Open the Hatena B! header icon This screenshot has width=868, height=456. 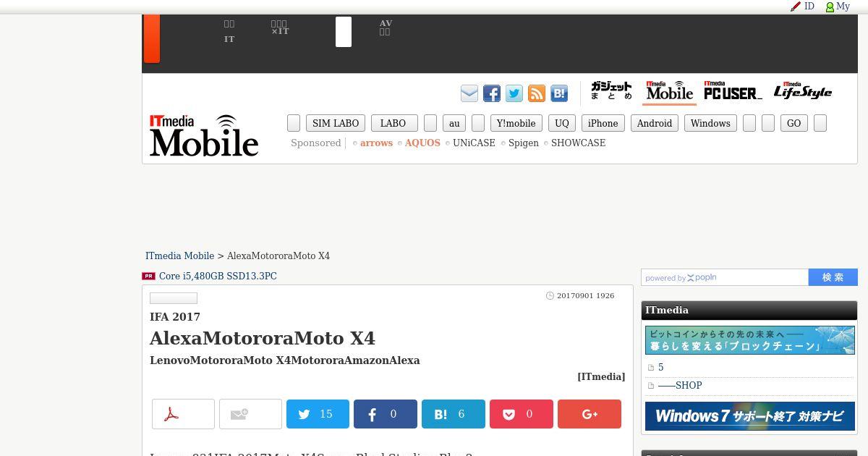559,93
